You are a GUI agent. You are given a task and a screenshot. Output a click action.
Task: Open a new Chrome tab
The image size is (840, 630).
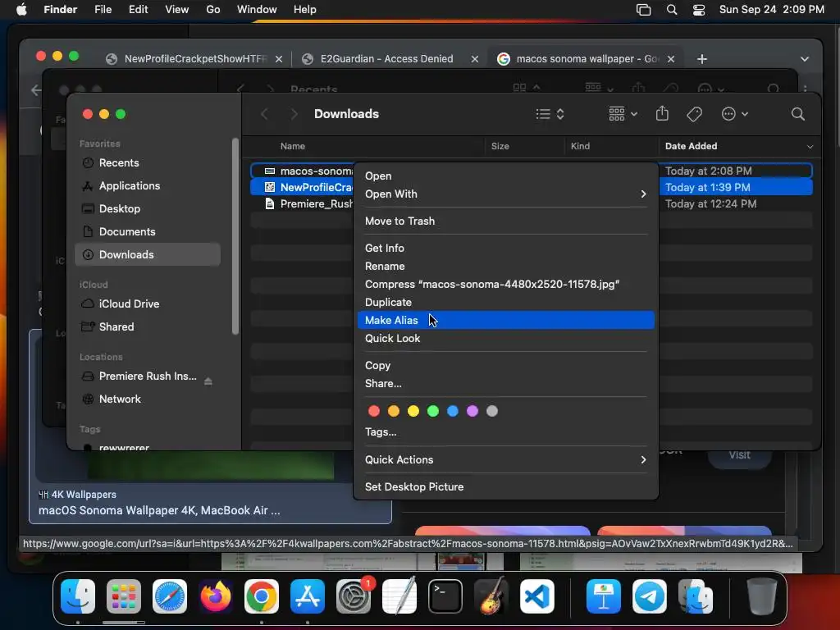click(702, 59)
